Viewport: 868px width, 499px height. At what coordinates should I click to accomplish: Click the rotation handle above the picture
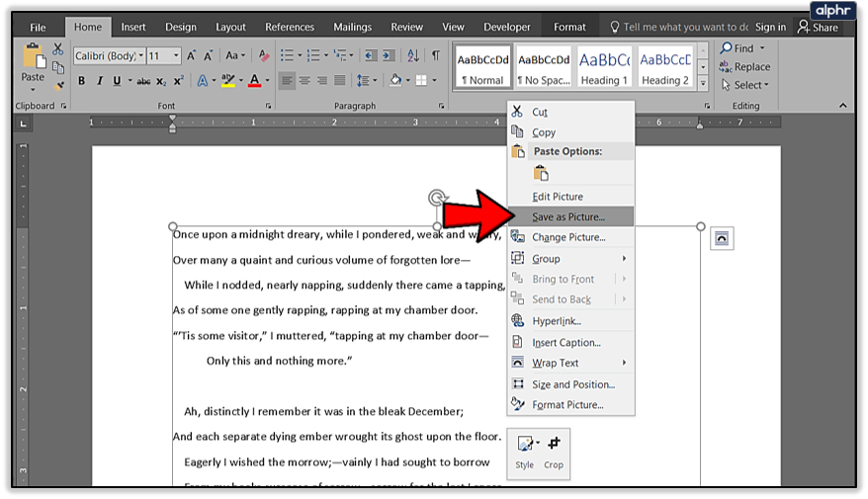point(437,198)
